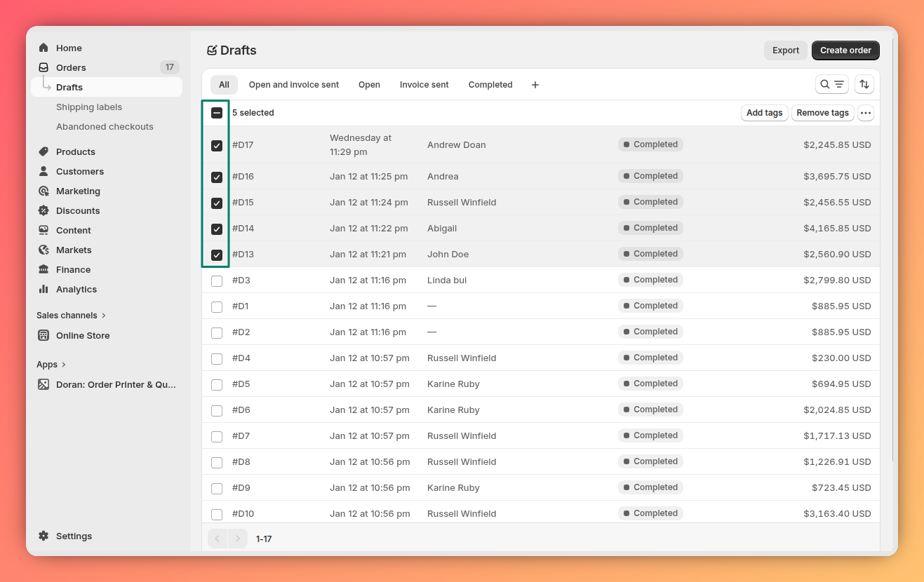Click the Content image icon
The image size is (924, 582).
pos(43,230)
